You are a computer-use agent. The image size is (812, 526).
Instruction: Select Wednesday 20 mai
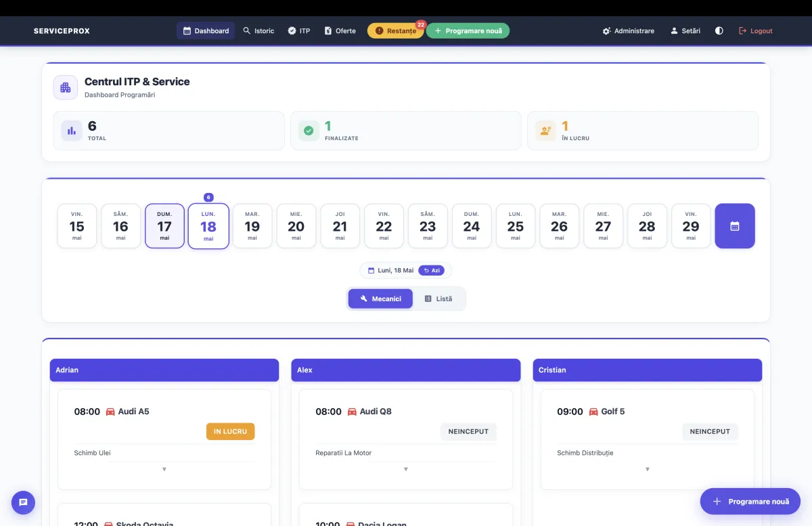(296, 226)
